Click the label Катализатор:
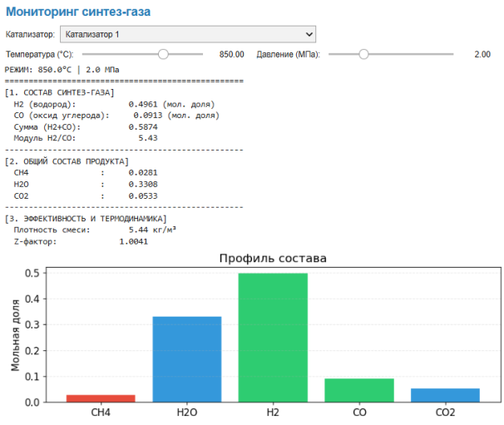 point(30,34)
